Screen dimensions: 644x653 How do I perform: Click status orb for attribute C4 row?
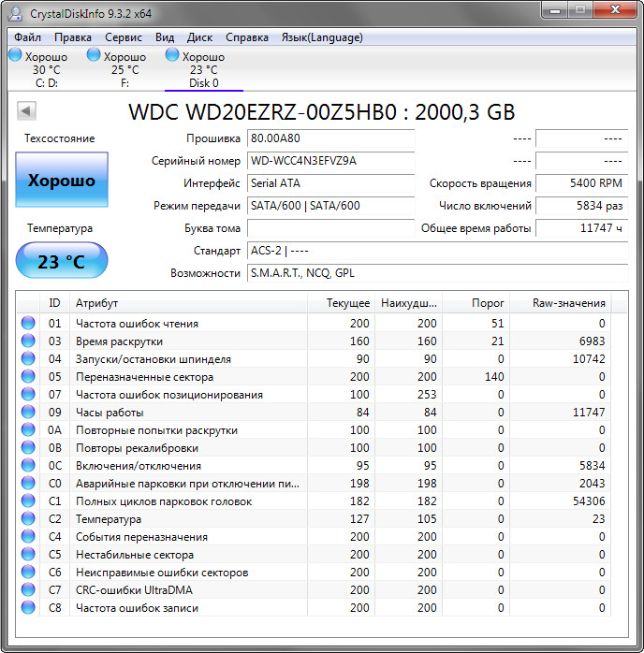point(28,536)
